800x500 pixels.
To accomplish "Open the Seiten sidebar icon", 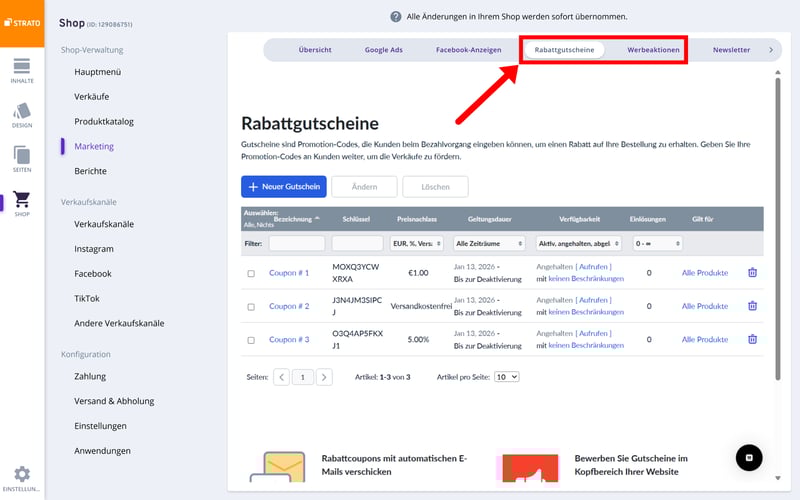I will click(x=22, y=159).
